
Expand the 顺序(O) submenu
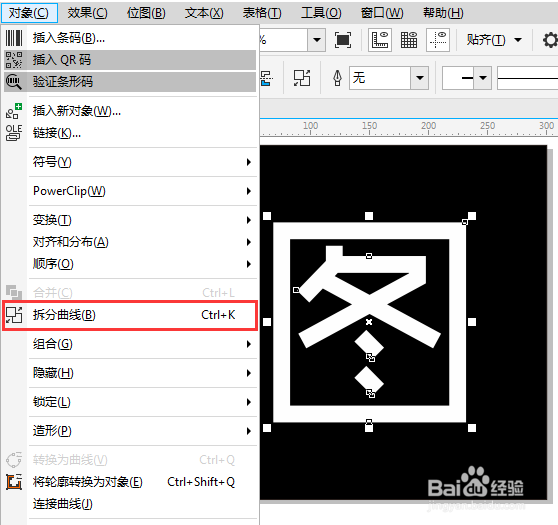(x=143, y=264)
